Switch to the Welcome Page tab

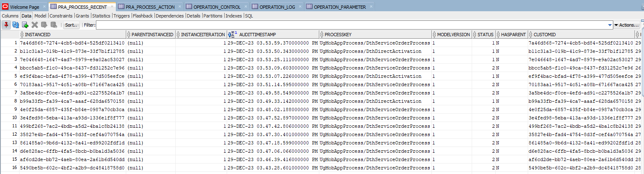(x=24, y=7)
